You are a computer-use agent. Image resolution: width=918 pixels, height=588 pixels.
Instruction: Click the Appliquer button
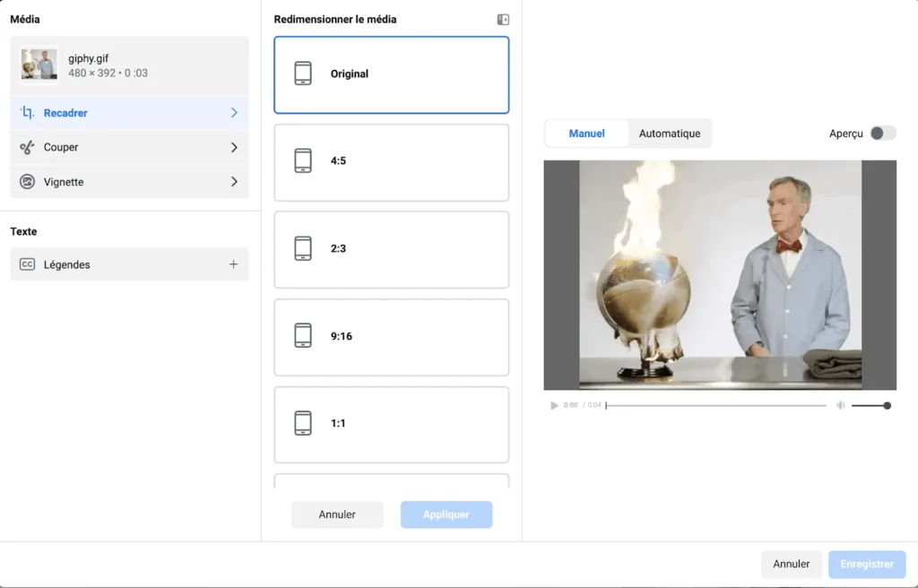coord(446,514)
